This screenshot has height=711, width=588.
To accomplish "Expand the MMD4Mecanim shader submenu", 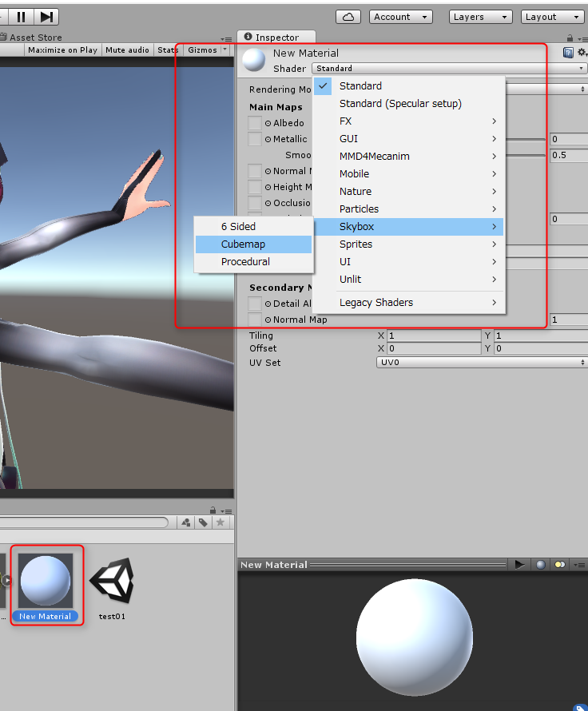I will (x=409, y=157).
